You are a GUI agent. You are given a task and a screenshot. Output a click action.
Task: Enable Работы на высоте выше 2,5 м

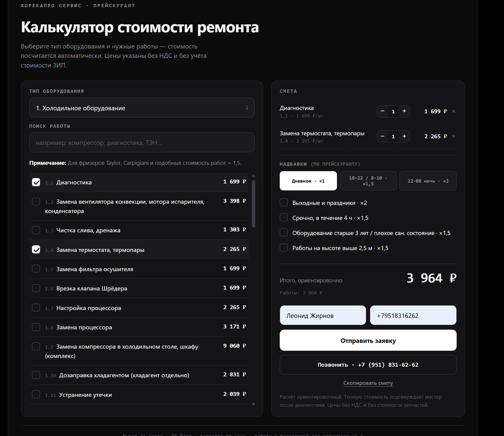284,248
